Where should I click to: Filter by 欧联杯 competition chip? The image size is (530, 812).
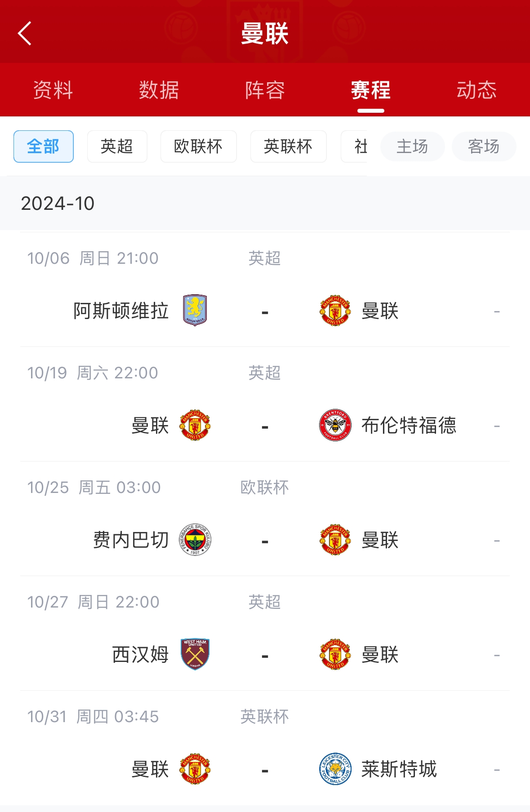coord(198,146)
